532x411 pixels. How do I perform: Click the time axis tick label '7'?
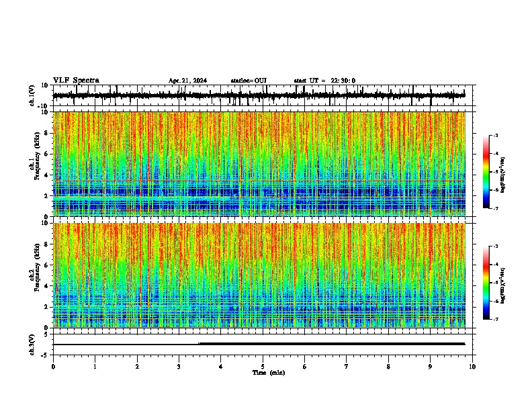coord(347,367)
